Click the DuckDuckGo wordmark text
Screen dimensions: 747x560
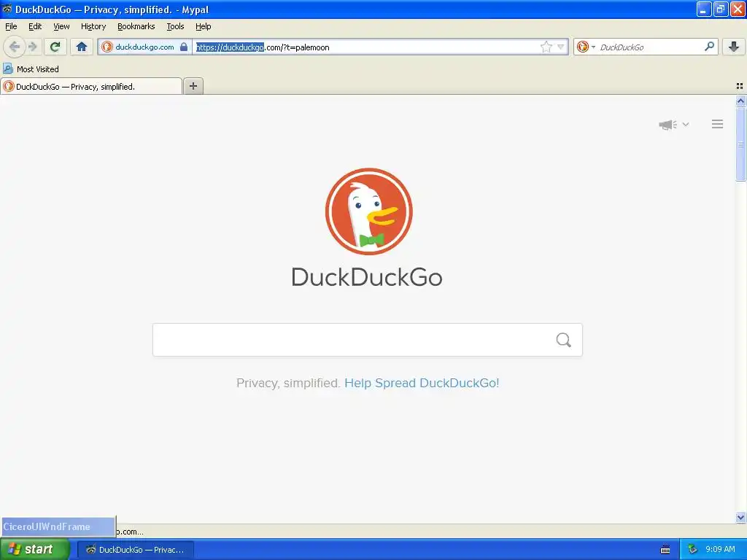pyautogui.click(x=367, y=277)
